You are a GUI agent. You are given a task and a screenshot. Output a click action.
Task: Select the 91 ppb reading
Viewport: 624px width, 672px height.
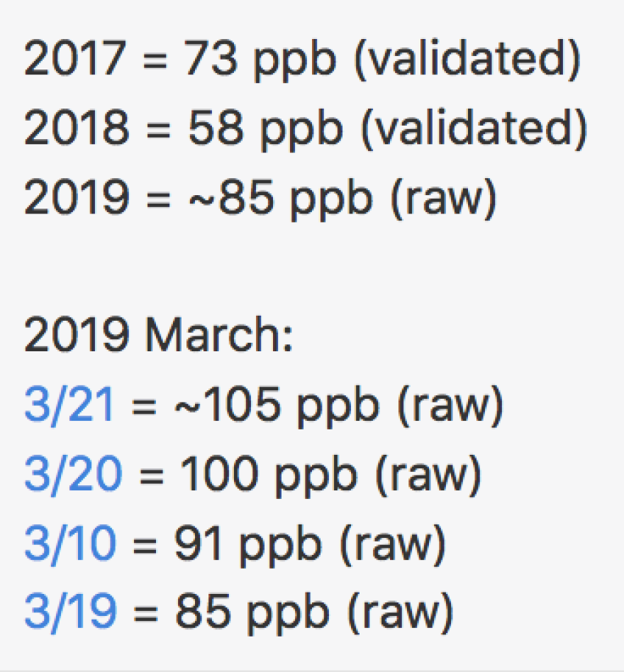(x=248, y=545)
